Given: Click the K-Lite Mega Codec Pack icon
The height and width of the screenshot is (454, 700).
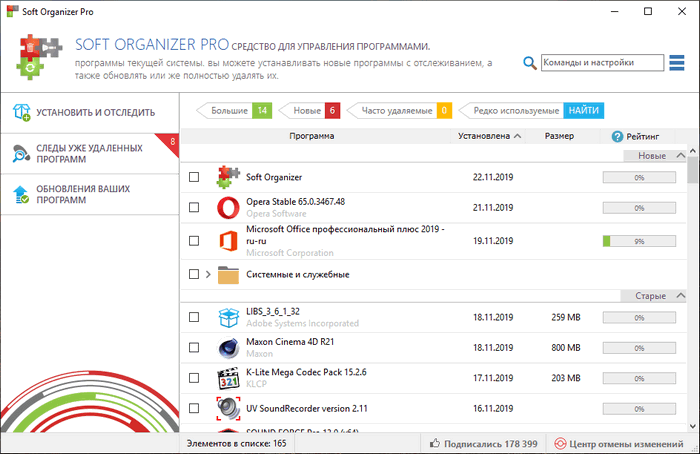Looking at the screenshot, I should tap(228, 378).
